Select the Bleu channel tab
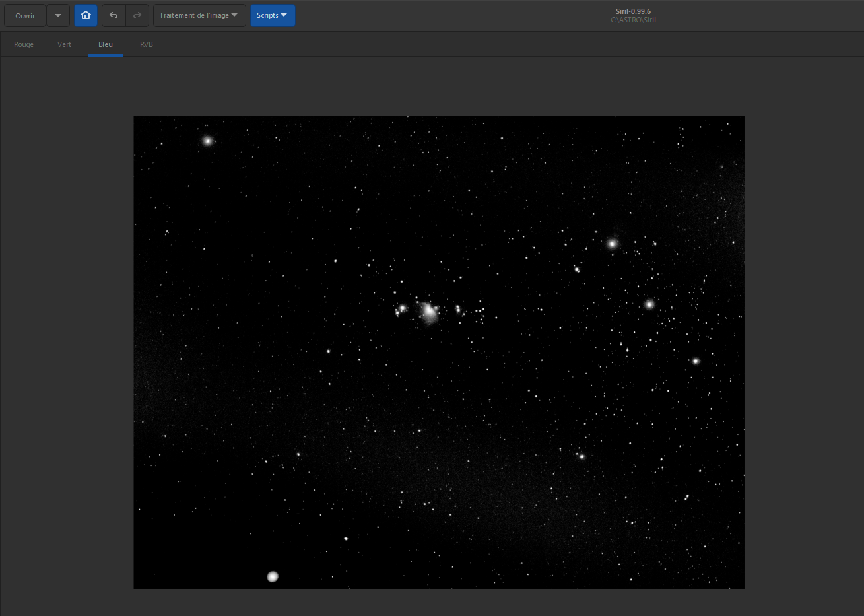This screenshot has width=864, height=616. tap(106, 44)
